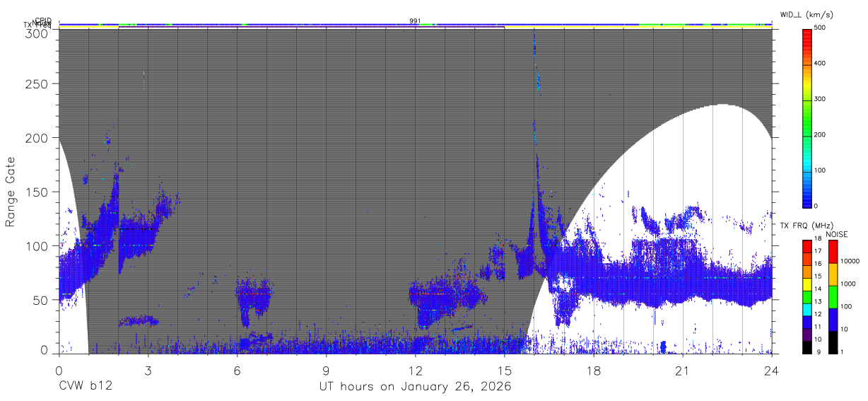Click the '991' CPID value above plot
The width and height of the screenshot is (868, 401).
point(415,21)
